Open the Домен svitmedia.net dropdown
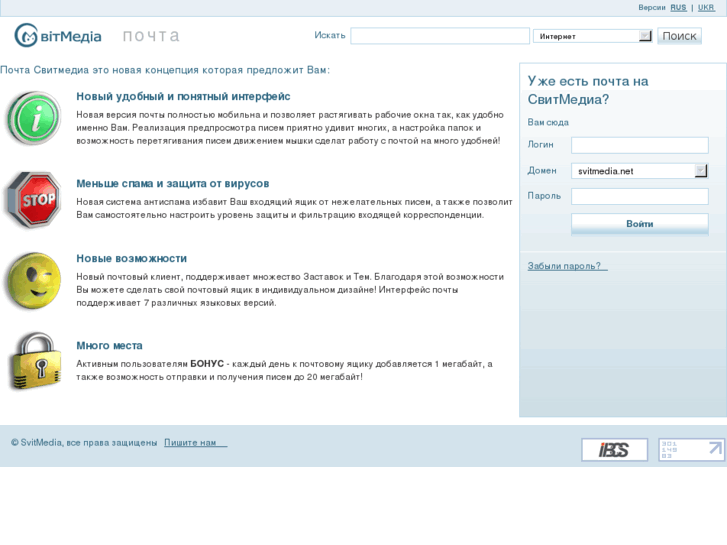The width and height of the screenshot is (727, 545). pyautogui.click(x=639, y=171)
